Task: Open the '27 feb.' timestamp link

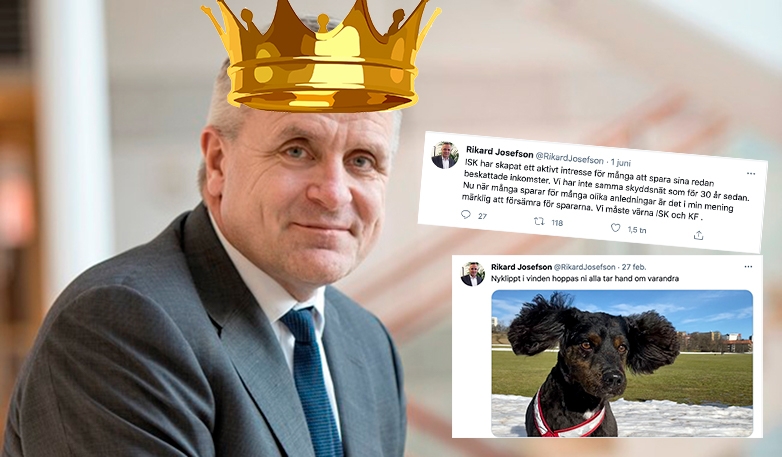Action: coord(634,267)
